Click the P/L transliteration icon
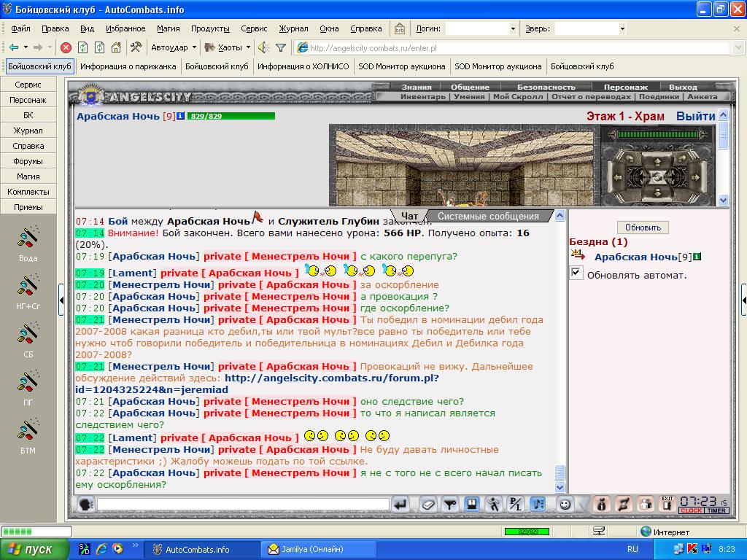 (x=516, y=504)
